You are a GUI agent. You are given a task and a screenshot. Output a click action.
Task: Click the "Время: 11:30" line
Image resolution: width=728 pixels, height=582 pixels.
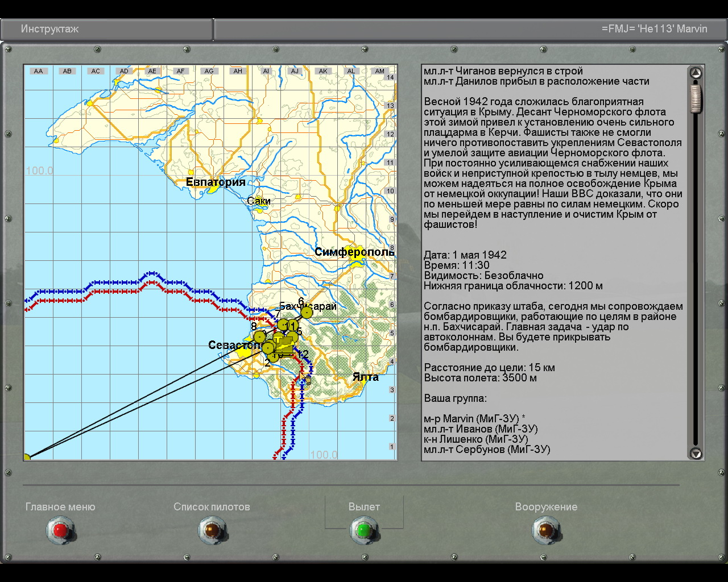(x=457, y=265)
